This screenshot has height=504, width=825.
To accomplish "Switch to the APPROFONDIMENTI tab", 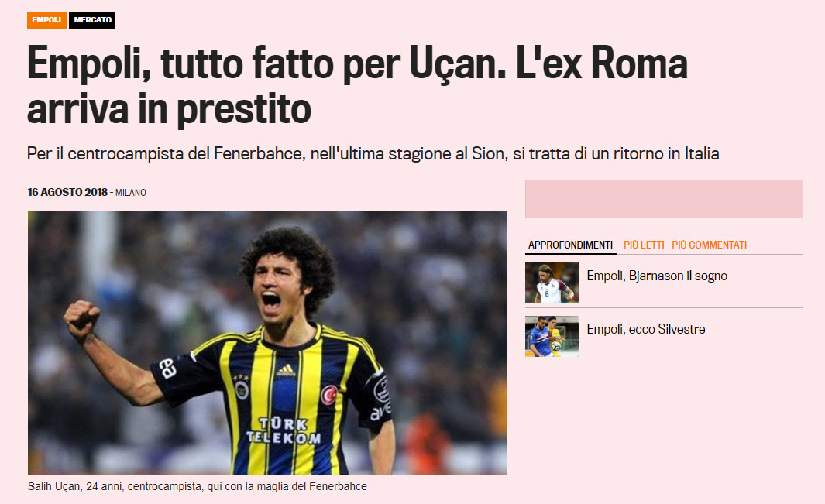I will click(570, 245).
